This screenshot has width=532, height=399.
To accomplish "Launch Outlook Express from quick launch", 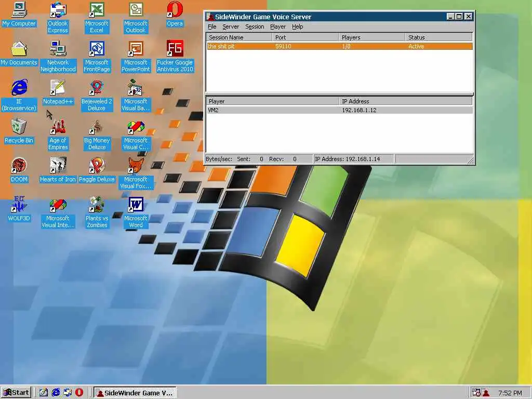I will 67,393.
